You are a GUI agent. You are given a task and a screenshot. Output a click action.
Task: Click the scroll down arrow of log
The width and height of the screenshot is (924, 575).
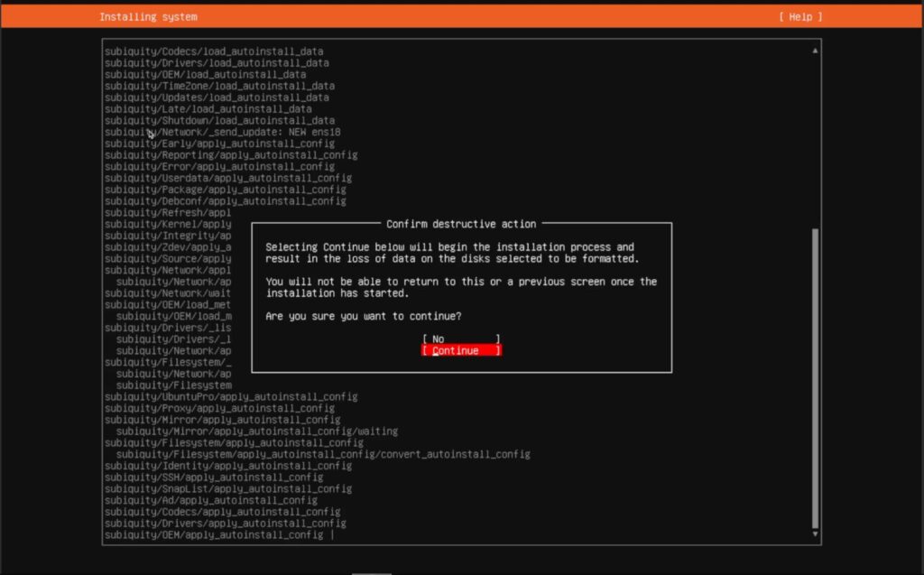[x=816, y=535]
